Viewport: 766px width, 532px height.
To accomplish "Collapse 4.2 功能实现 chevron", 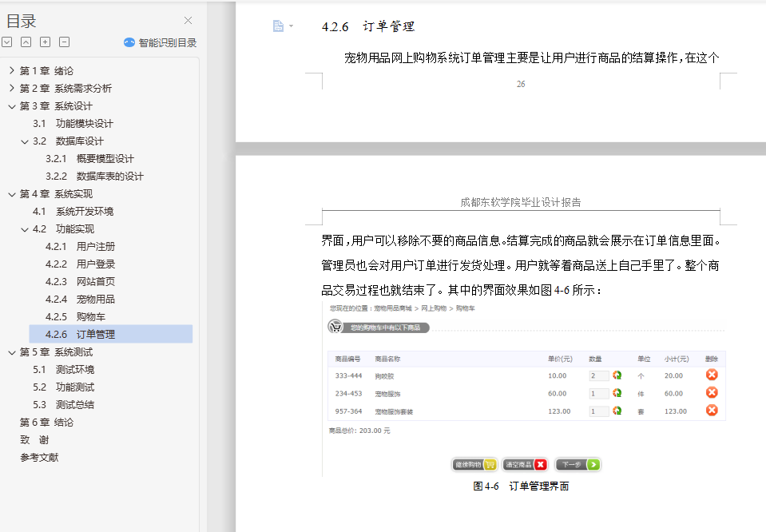I will click(x=25, y=229).
